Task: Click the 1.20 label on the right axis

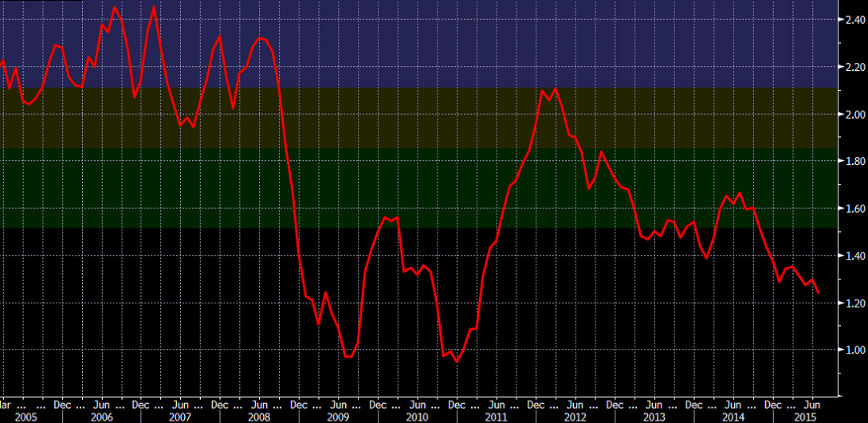Action: [x=854, y=303]
